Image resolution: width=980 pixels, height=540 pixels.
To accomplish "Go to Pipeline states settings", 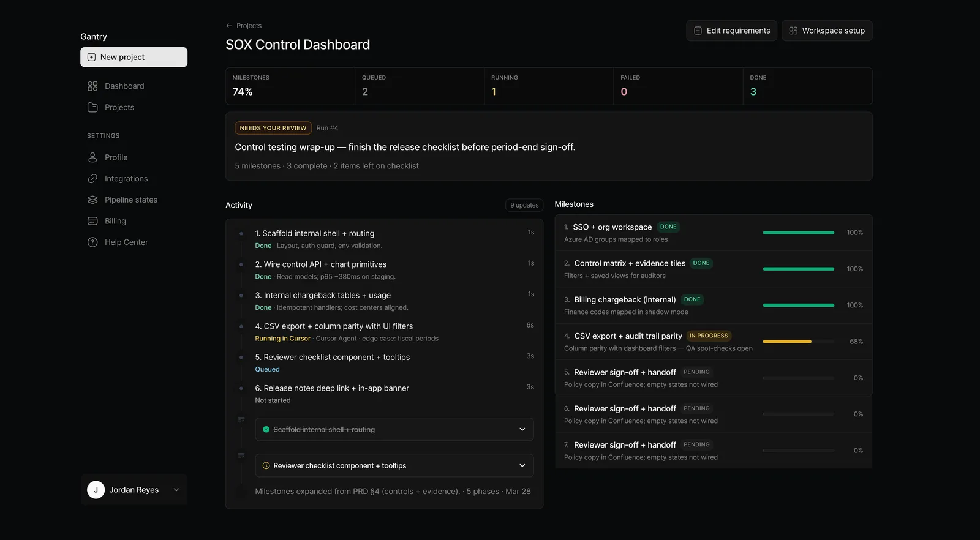I will tap(131, 200).
